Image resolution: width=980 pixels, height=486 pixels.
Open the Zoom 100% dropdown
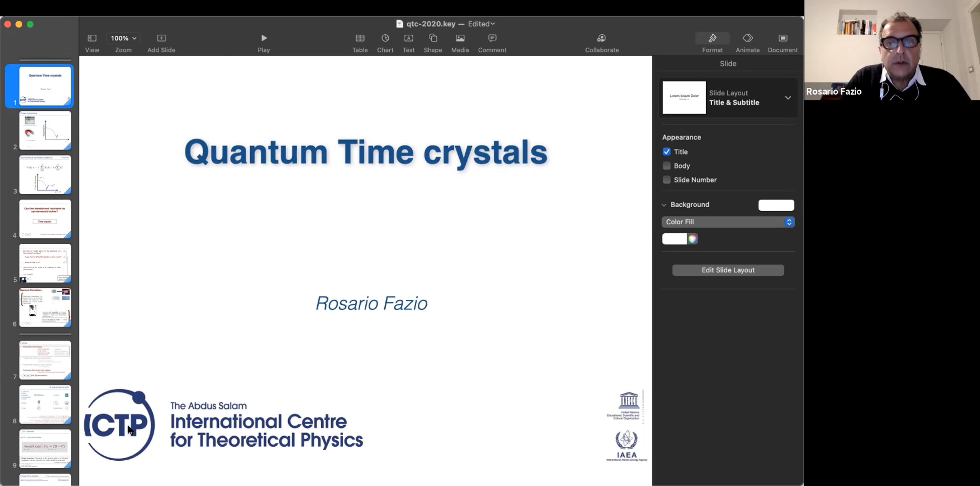[x=123, y=38]
